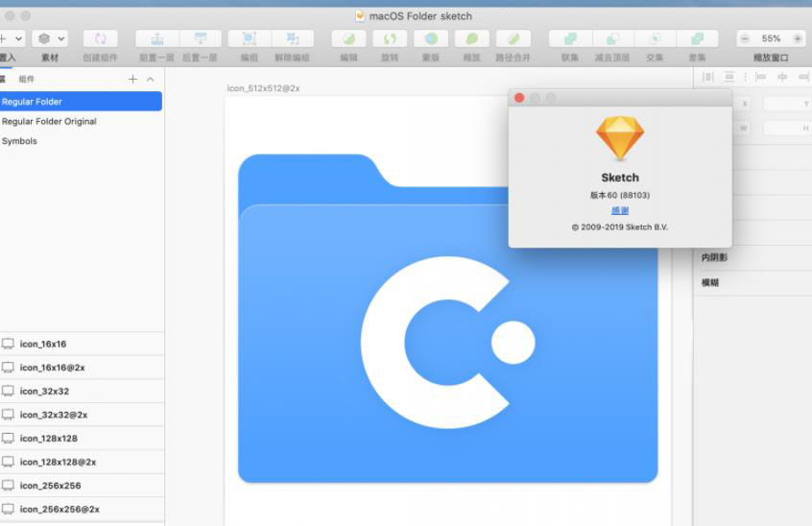Click the 55% zoom level value
This screenshot has width=812, height=526.
[x=771, y=38]
